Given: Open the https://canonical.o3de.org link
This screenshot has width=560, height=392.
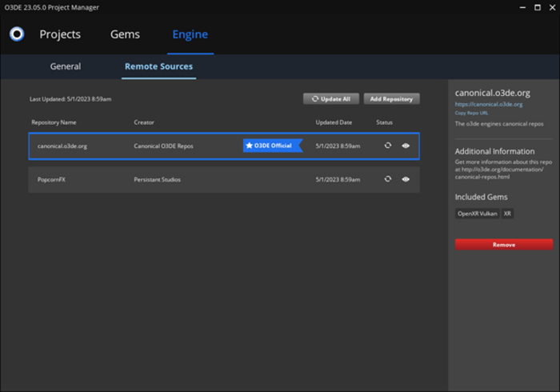Looking at the screenshot, I should pos(489,104).
